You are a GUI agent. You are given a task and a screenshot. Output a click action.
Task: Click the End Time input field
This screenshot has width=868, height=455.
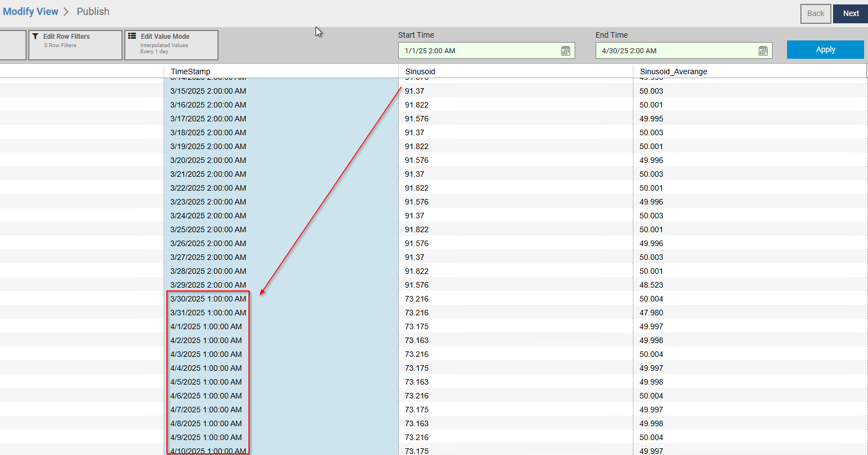(x=677, y=51)
